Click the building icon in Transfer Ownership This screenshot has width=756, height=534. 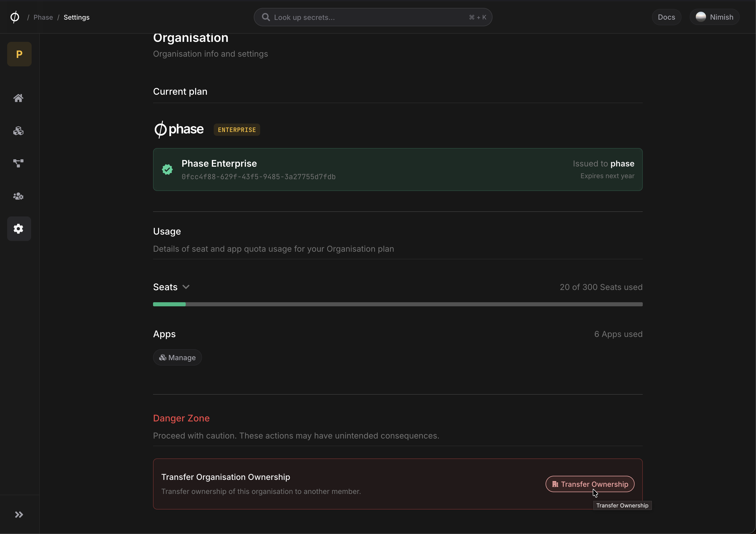point(555,484)
